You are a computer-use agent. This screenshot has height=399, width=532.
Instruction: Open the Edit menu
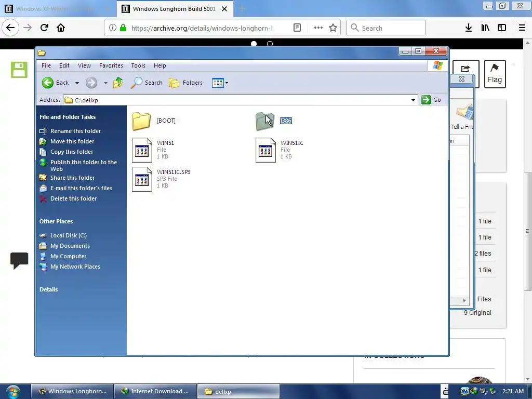pos(64,65)
